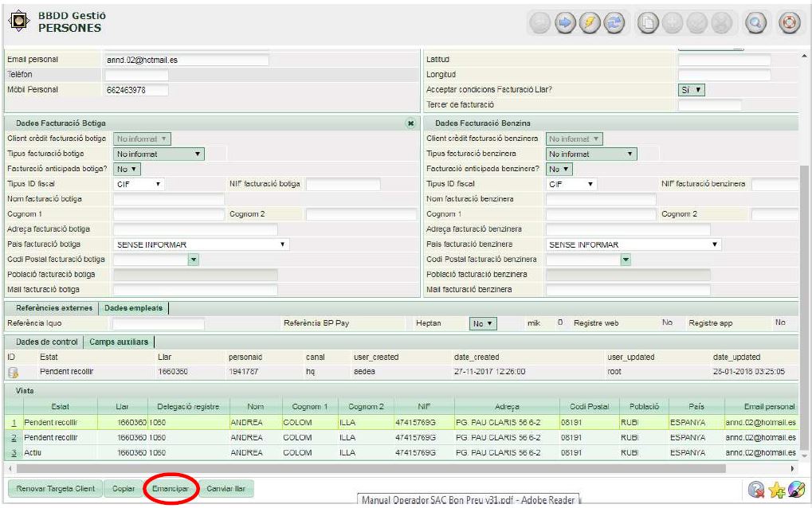Click the refresh arrows toolbar icon
812x508 pixels.
coord(613,24)
